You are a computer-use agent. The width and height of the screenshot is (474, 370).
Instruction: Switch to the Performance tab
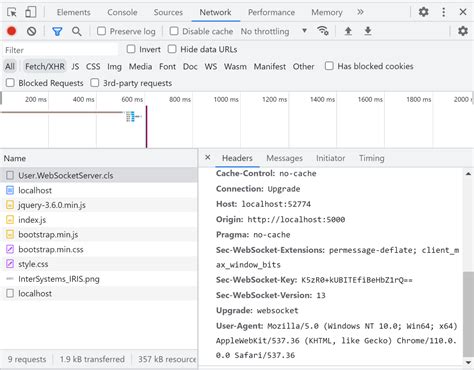point(271,12)
